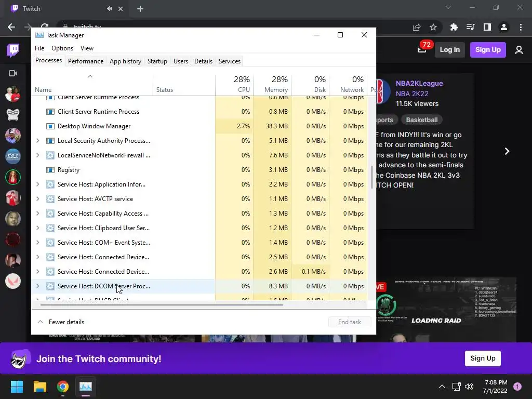Open the Twitch user profile icon
Screen dimensions: 532x399
click(x=519, y=50)
